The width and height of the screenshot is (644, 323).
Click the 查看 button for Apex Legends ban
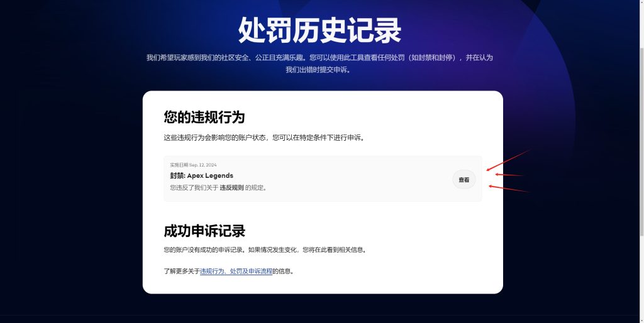464,180
